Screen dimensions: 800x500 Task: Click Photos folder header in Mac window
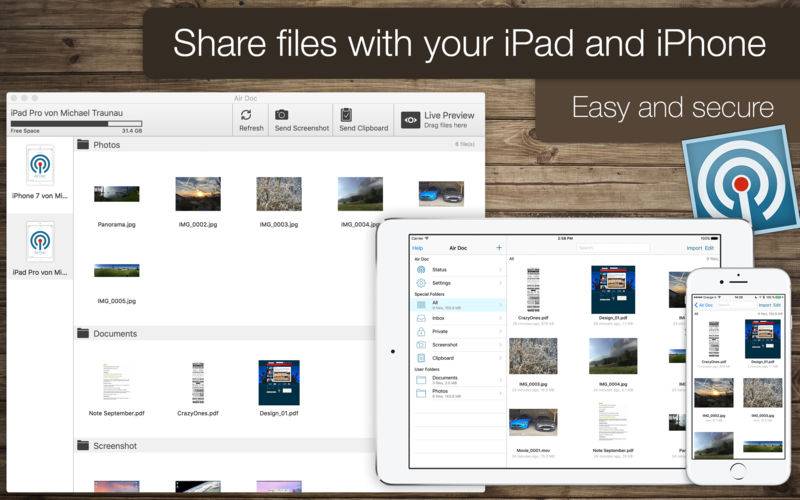(279, 145)
